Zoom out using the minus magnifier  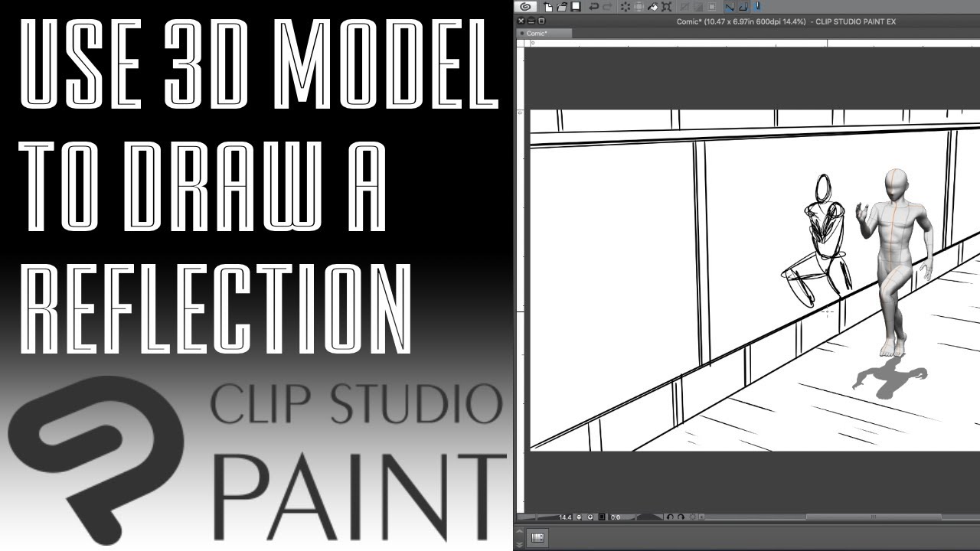point(579,517)
